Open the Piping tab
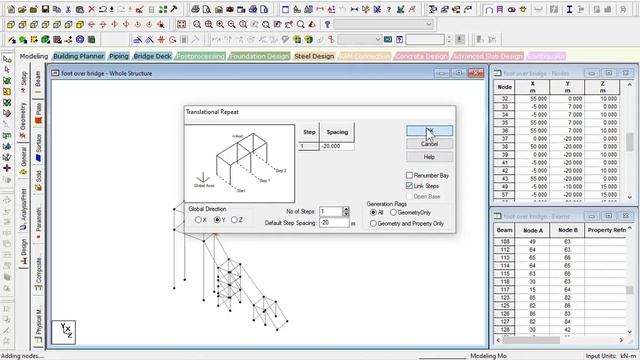Screen dimensions: 640x360 [119, 56]
